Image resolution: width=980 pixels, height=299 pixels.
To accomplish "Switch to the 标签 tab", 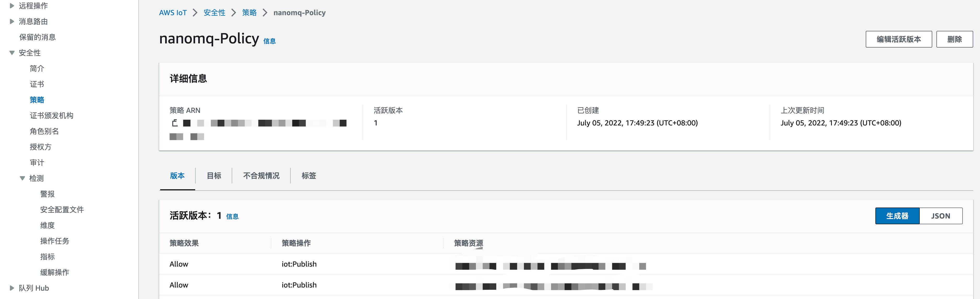I will [308, 176].
